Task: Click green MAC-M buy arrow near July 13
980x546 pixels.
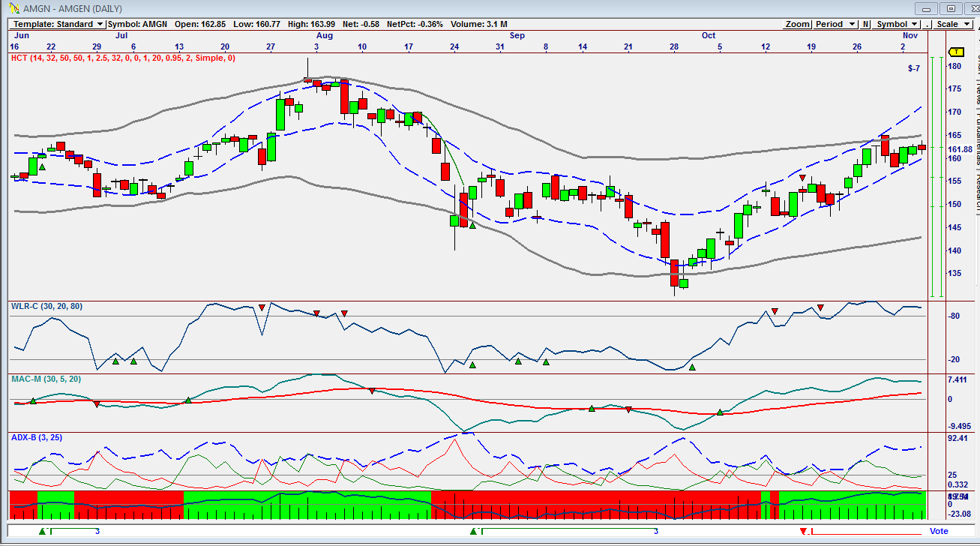Action: pyautogui.click(x=188, y=400)
